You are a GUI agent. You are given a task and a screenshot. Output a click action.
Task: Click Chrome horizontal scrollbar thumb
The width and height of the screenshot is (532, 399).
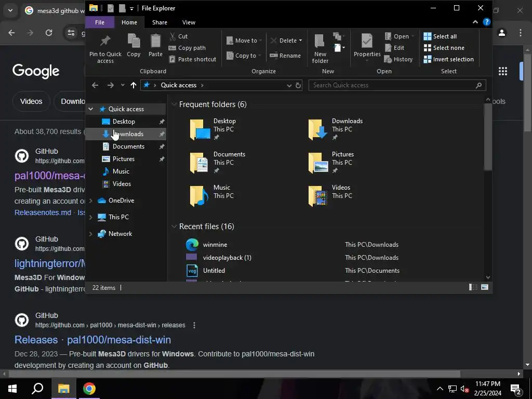(234, 374)
